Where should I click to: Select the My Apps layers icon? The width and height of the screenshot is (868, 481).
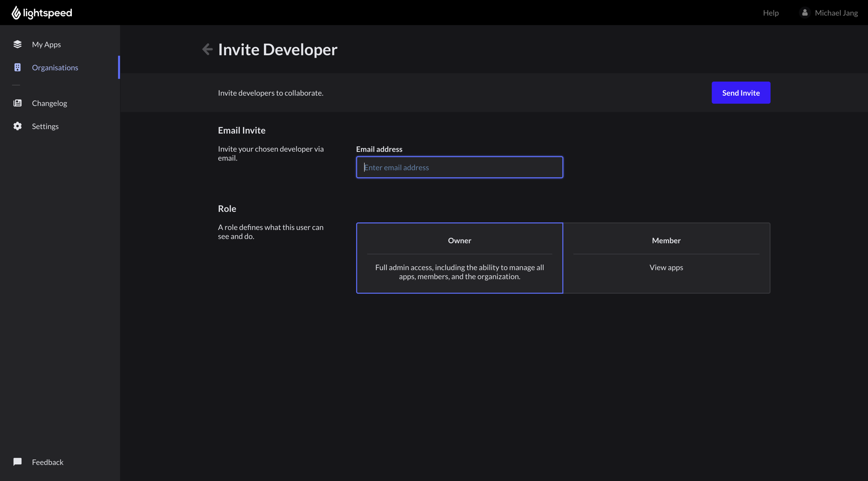tap(17, 44)
